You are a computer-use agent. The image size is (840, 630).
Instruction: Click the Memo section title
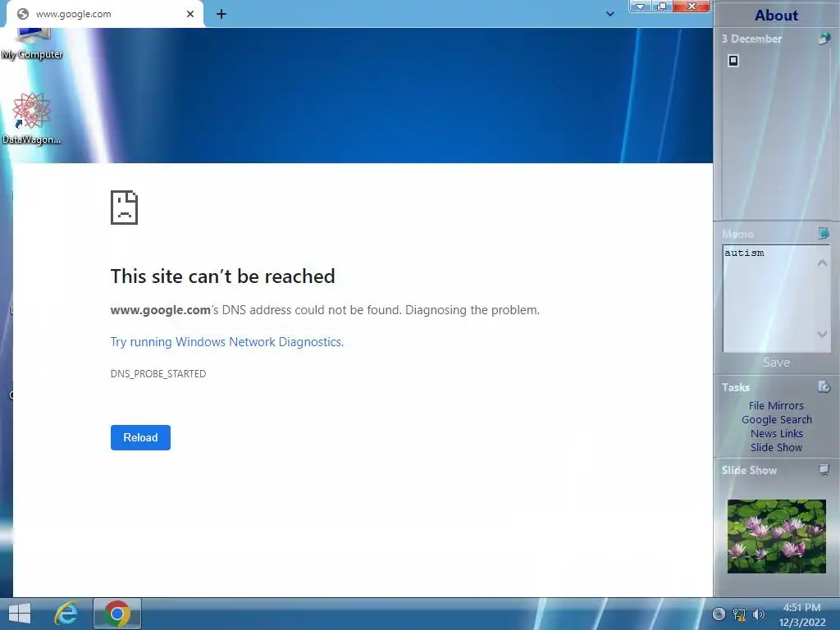point(737,234)
